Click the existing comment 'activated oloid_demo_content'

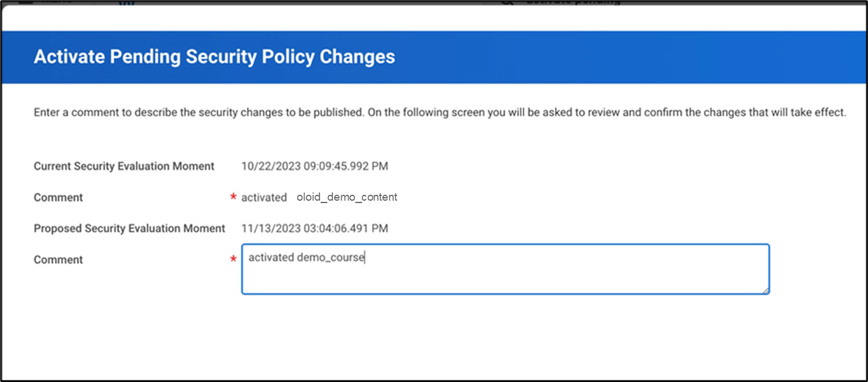[x=320, y=197]
